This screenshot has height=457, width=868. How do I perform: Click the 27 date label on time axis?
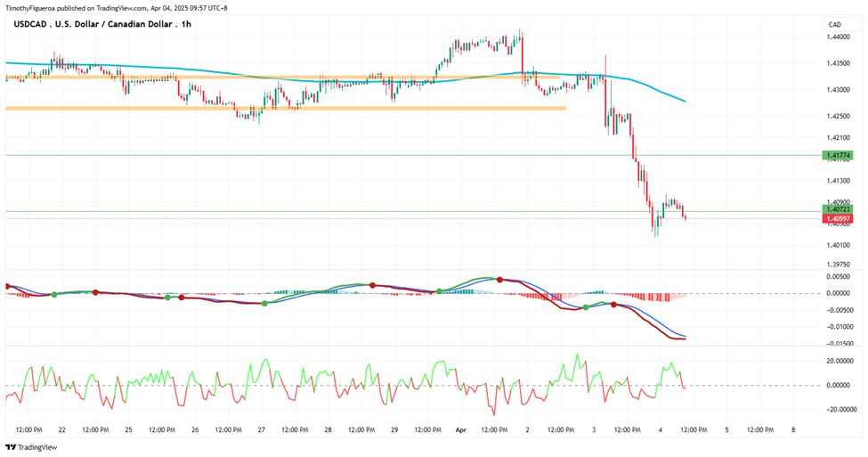261,430
